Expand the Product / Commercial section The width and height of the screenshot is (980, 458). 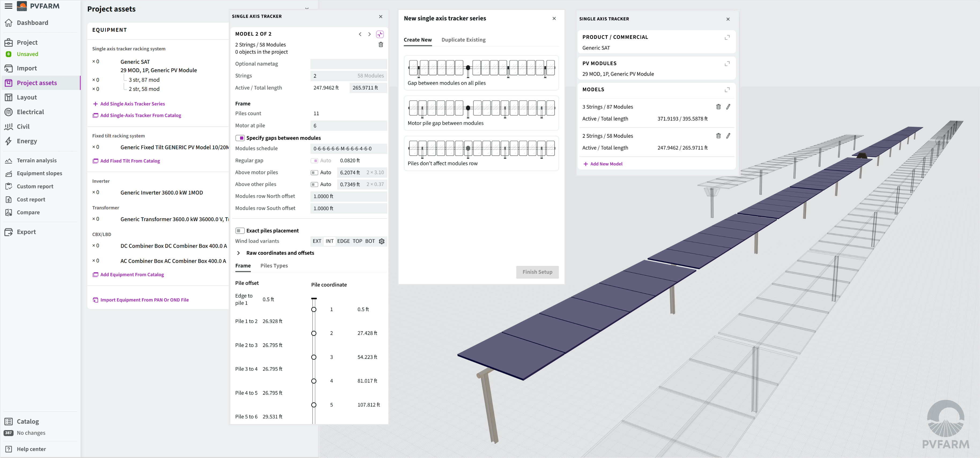pos(727,38)
